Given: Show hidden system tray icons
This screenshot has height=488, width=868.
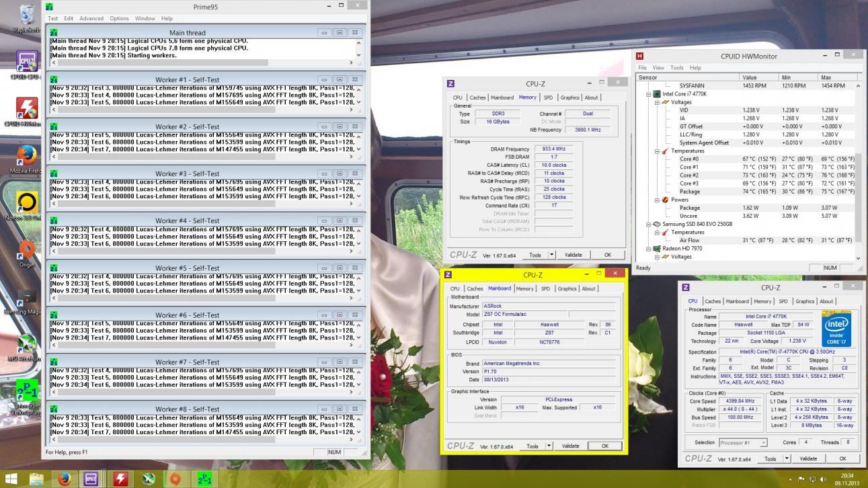Looking at the screenshot, I should coord(790,479).
